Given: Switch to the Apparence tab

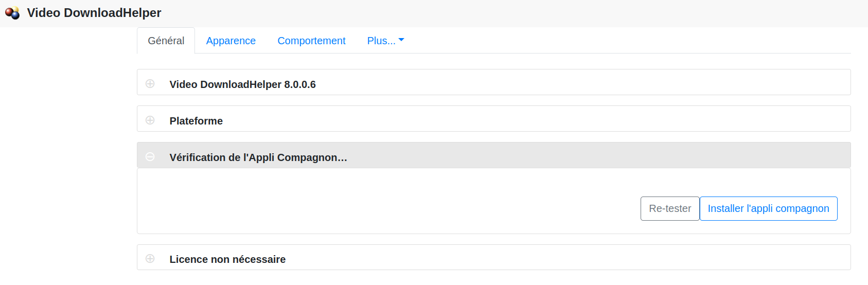Looking at the screenshot, I should pyautogui.click(x=231, y=41).
